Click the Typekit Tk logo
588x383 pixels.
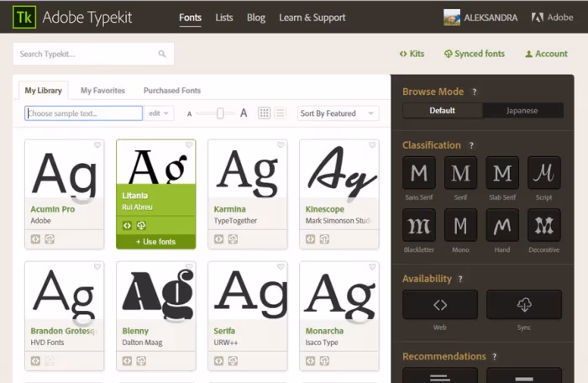point(24,18)
